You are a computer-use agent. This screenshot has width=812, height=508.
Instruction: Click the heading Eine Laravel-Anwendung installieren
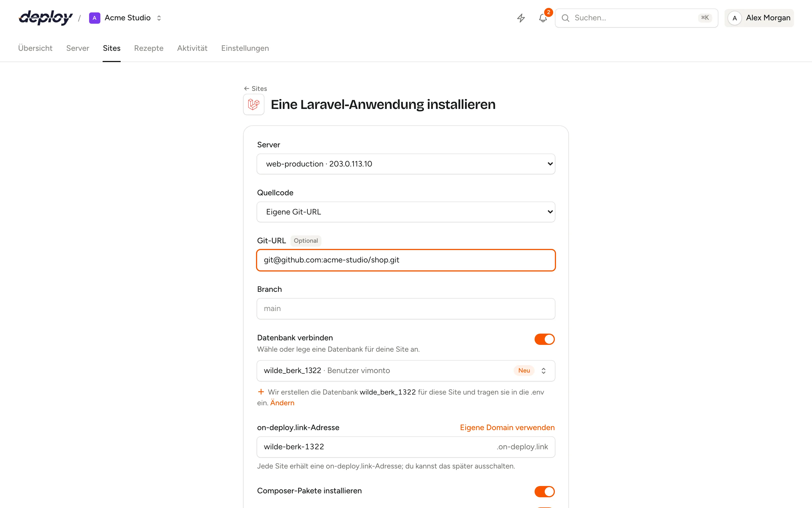pyautogui.click(x=383, y=104)
